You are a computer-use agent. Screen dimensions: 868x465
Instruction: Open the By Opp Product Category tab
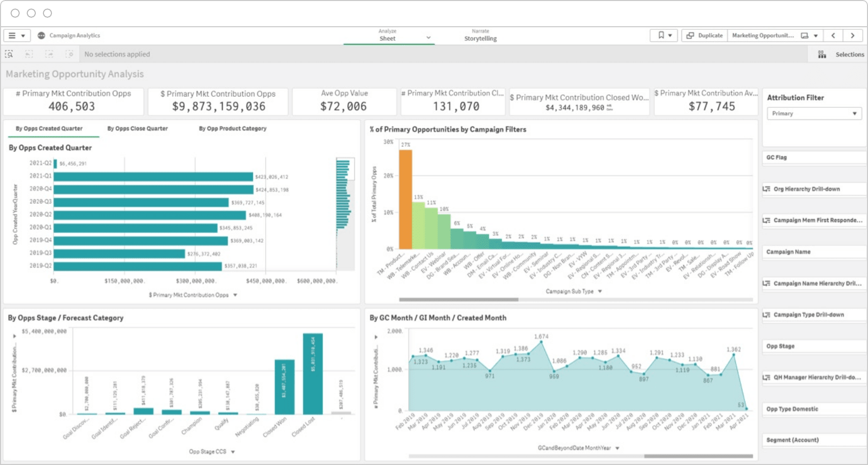point(233,128)
